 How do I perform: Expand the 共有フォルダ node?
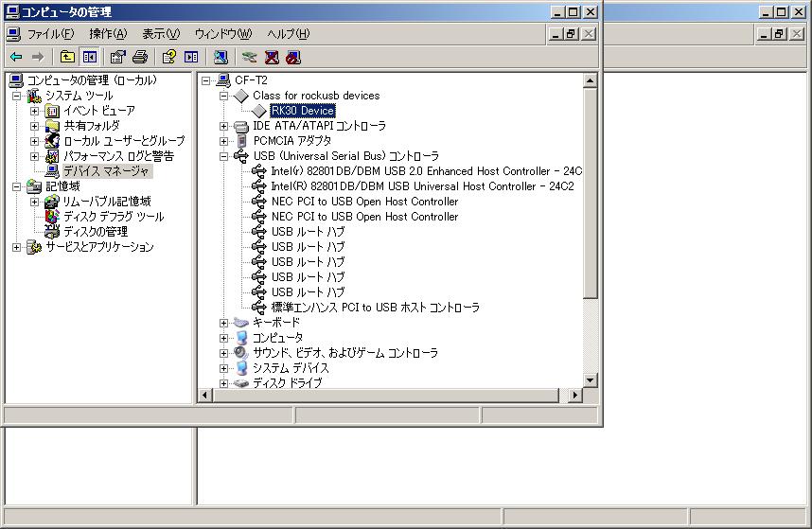tap(34, 126)
